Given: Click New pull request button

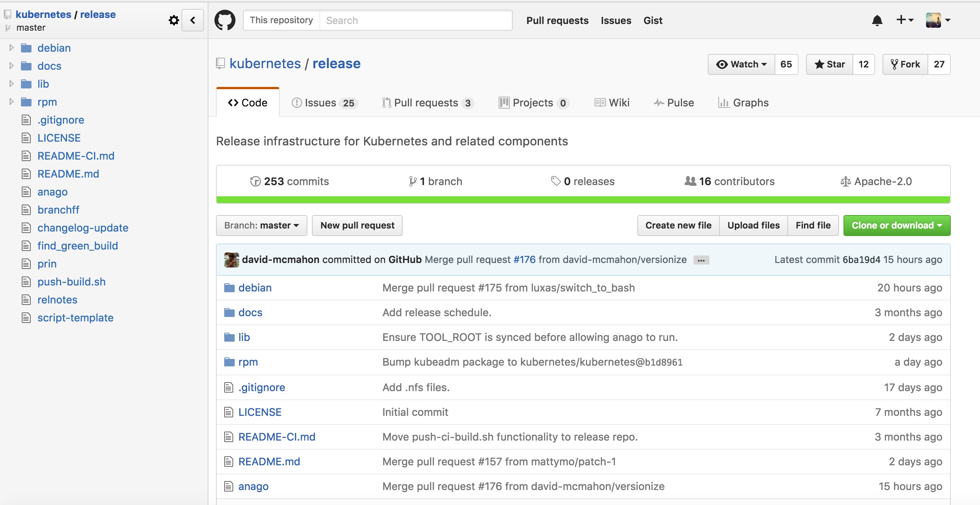Looking at the screenshot, I should point(357,226).
